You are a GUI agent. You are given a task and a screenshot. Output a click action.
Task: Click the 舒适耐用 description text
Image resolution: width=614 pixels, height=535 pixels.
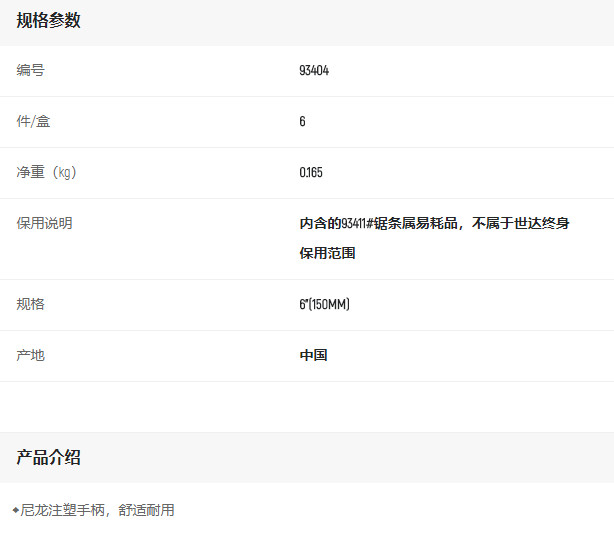(146, 510)
